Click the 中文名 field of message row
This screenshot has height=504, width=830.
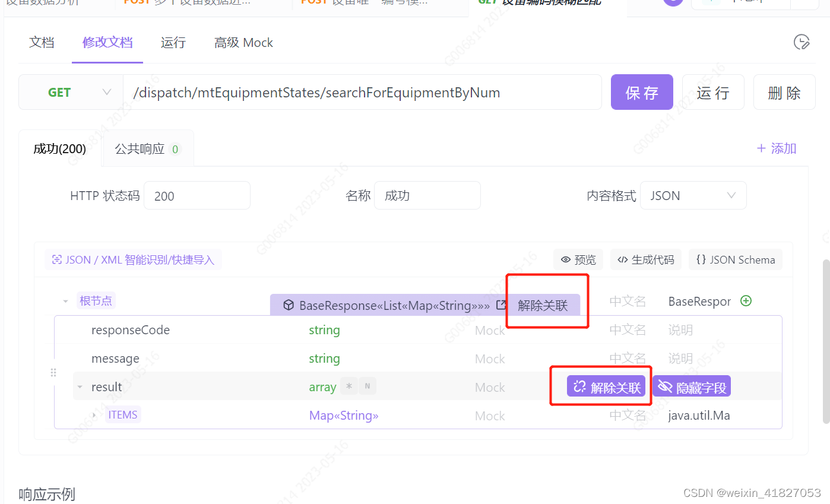coord(628,359)
